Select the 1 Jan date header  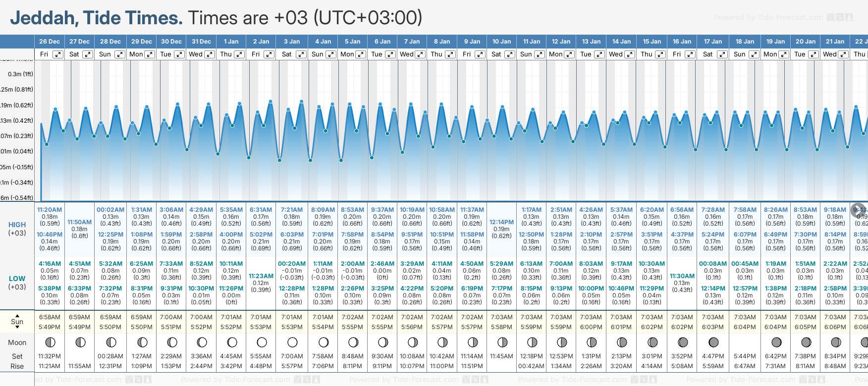point(231,42)
